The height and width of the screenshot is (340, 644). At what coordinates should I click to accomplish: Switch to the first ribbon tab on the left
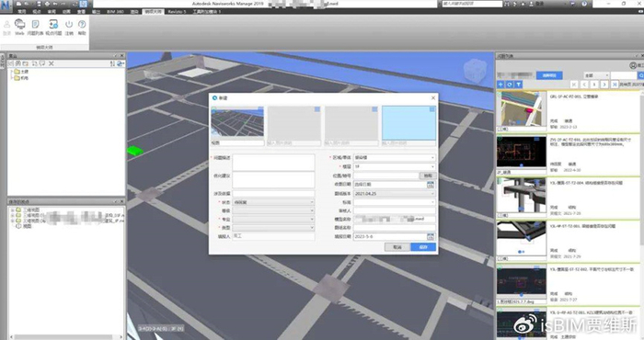(22, 11)
